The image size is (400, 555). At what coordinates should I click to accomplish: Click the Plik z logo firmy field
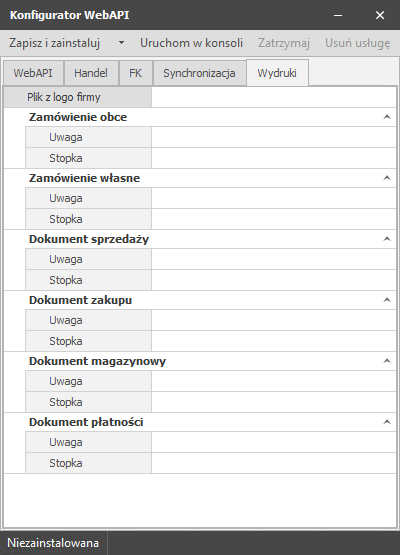click(274, 97)
